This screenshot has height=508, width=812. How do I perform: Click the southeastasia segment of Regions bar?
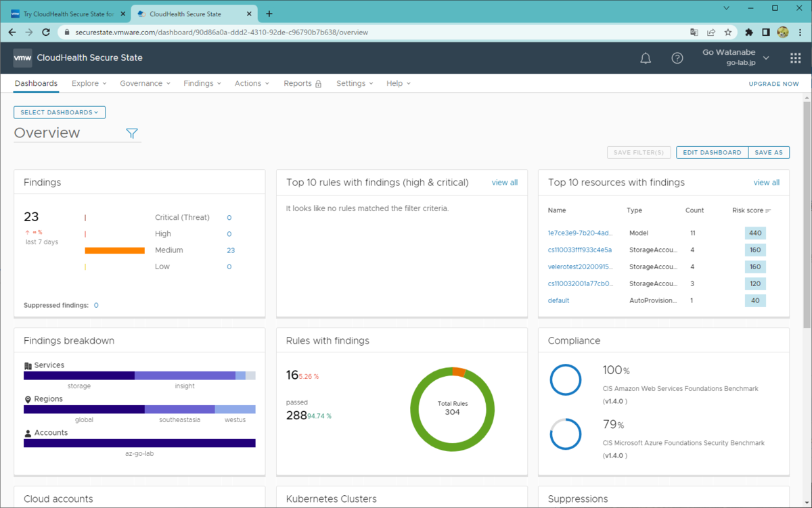pyautogui.click(x=180, y=409)
